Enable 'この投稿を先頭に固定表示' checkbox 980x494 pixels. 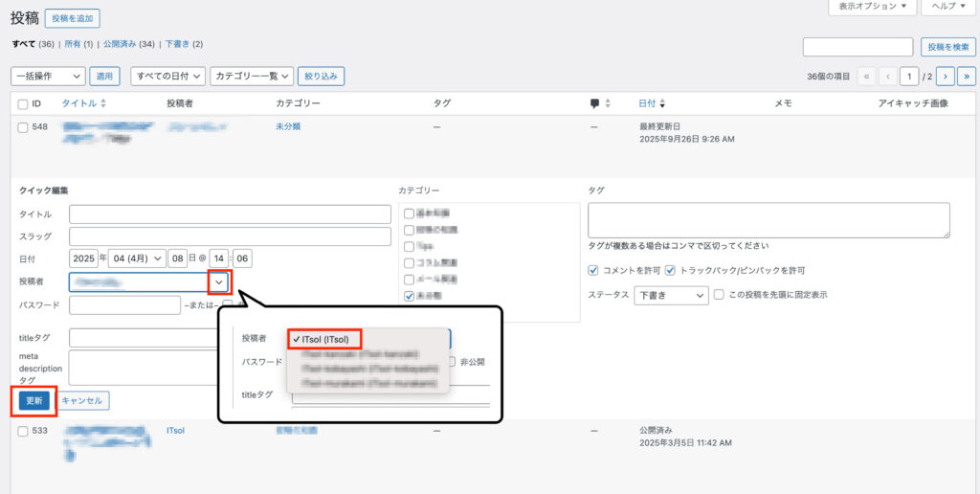[x=719, y=295]
